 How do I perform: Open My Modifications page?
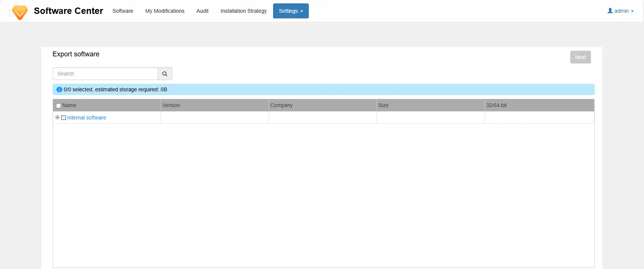pyautogui.click(x=165, y=11)
